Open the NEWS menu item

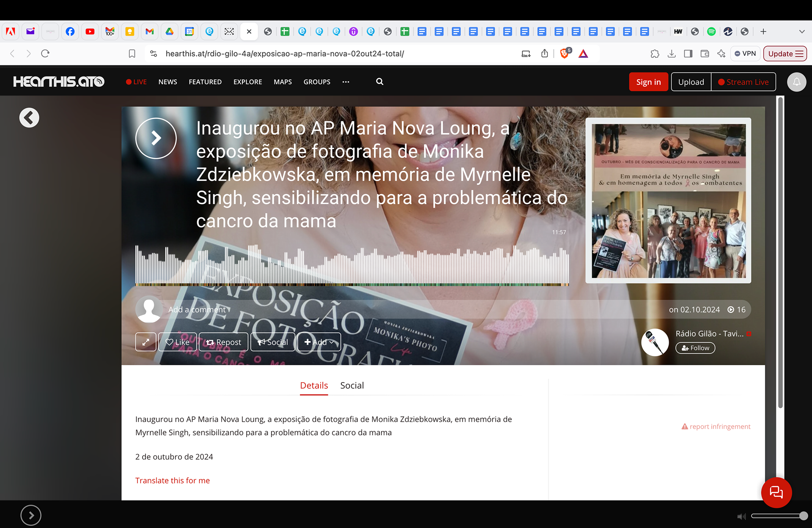168,82
